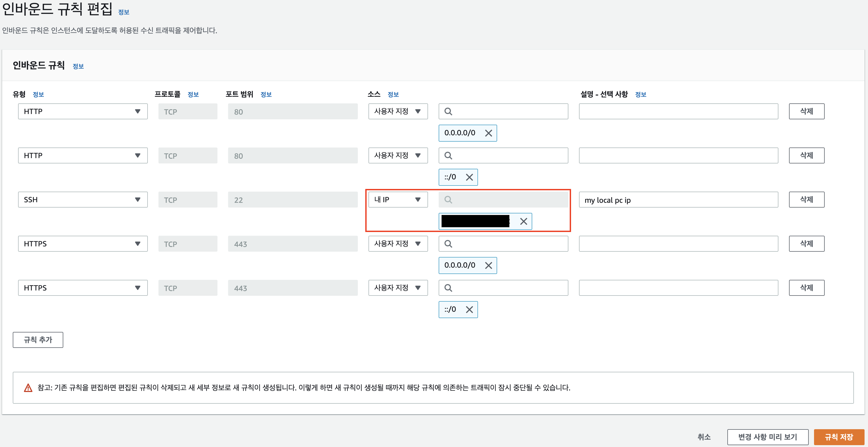This screenshot has width=868, height=447.
Task: Click the 'my local pc ip' description field
Action: coord(678,199)
